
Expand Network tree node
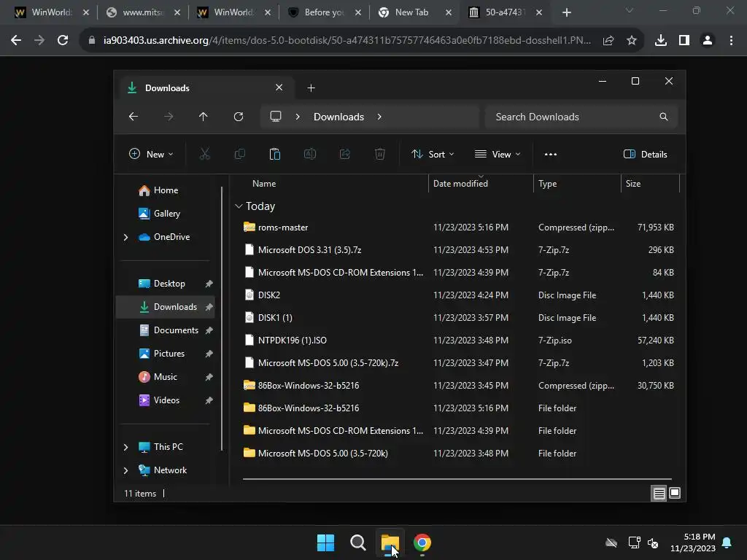tap(125, 470)
